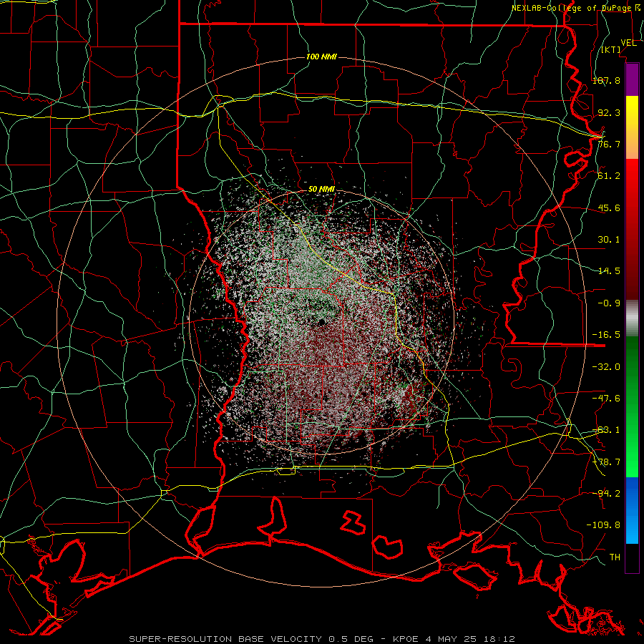
Task: Click the 61.2 velocity scale value
Action: 609,176
